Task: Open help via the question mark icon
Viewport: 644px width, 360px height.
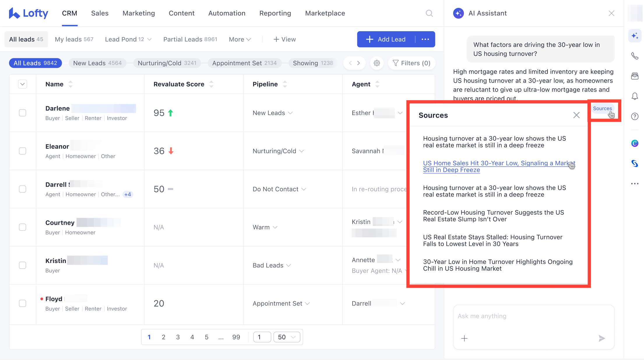Action: click(635, 116)
